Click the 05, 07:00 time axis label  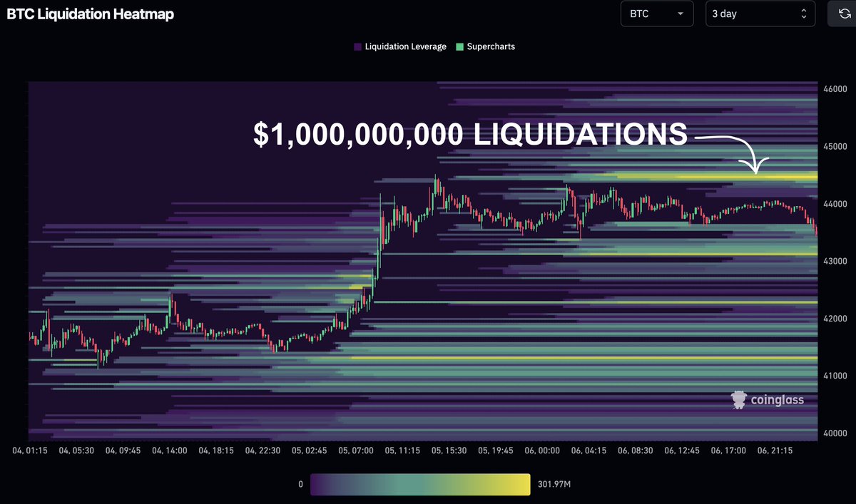(355, 451)
